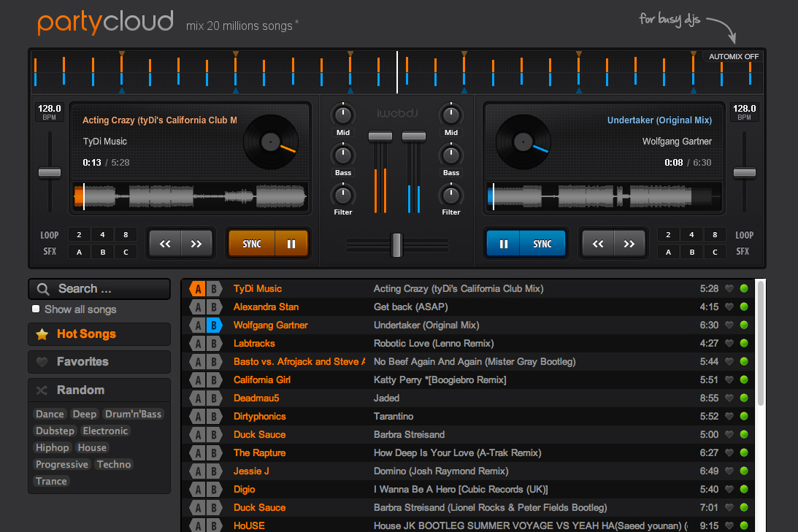Viewport: 798px width, 532px height.
Task: Set right deck loop to 2 beats
Action: (668, 234)
